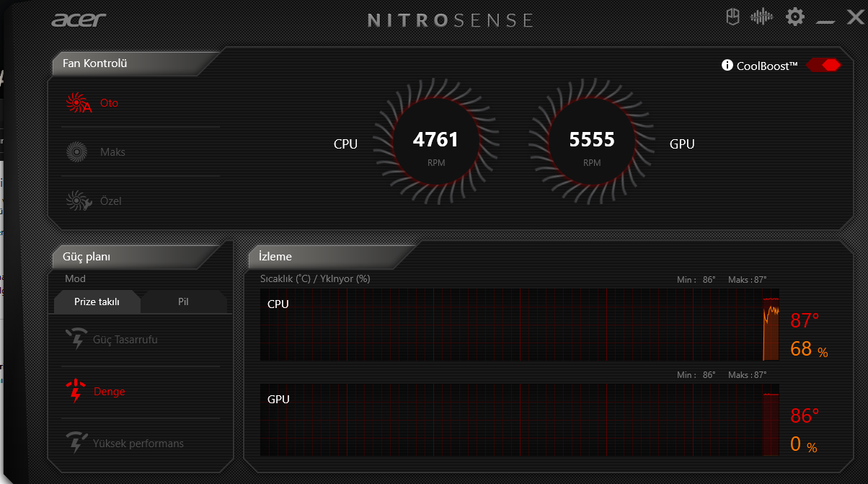The image size is (868, 484).
Task: Choose the Yüksek performans power plan
Action: point(141,443)
